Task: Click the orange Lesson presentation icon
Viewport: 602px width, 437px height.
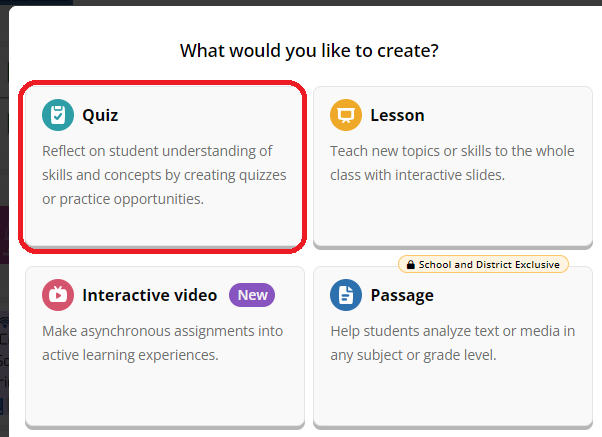Action: [346, 115]
